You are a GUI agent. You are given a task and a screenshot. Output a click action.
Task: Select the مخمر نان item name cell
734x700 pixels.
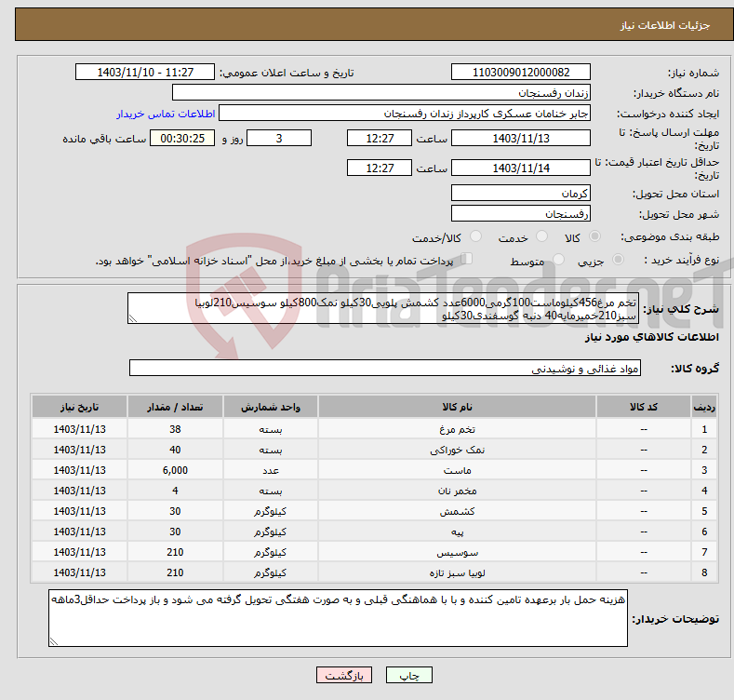coord(458,491)
